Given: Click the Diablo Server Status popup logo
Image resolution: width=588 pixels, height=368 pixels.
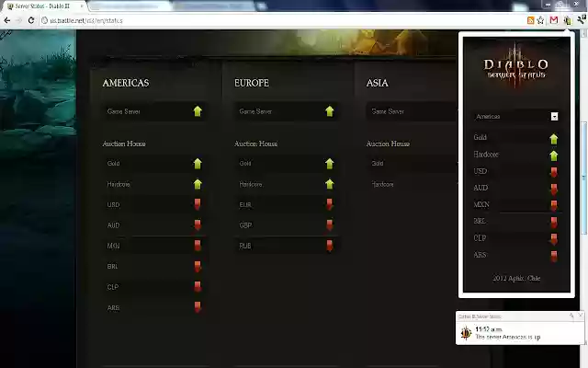Looking at the screenshot, I should tap(516, 67).
